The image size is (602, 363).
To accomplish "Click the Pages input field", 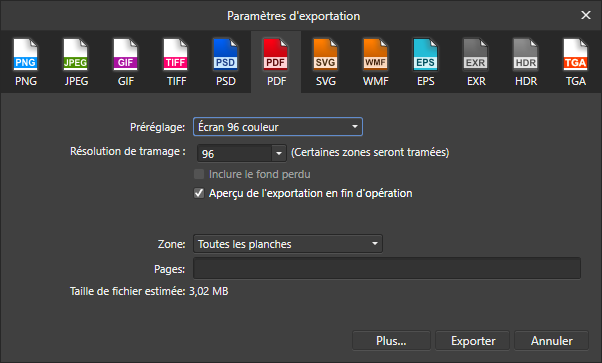I will click(x=387, y=268).
